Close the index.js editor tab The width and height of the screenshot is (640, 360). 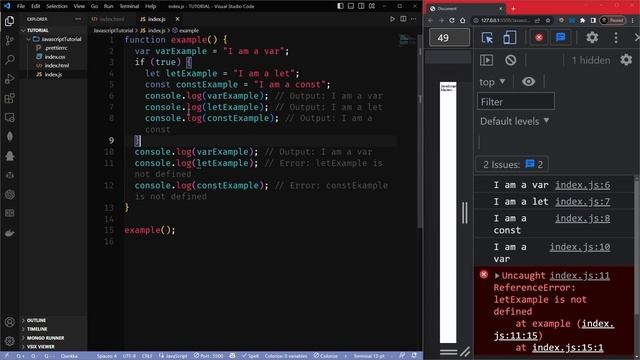[177, 19]
